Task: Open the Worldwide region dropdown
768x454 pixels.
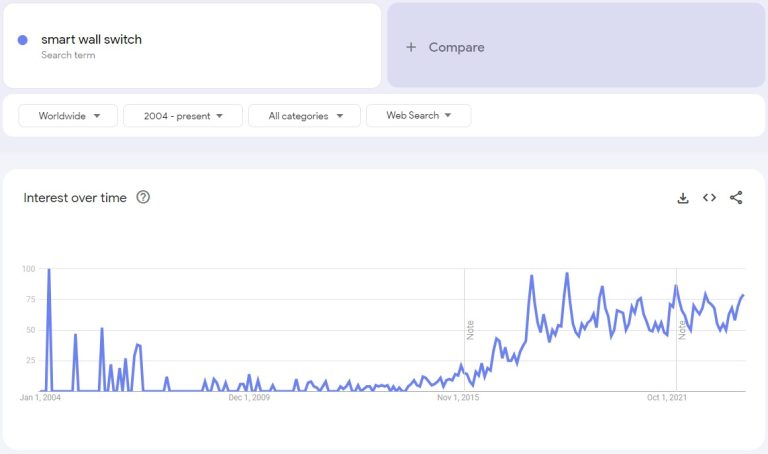Action: pyautogui.click(x=68, y=116)
